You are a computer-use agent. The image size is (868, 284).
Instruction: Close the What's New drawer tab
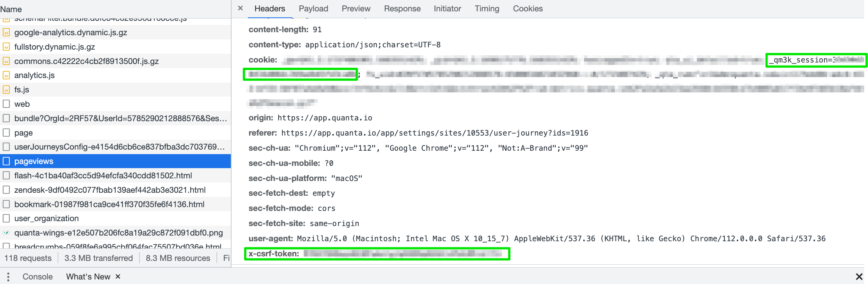pos(118,277)
